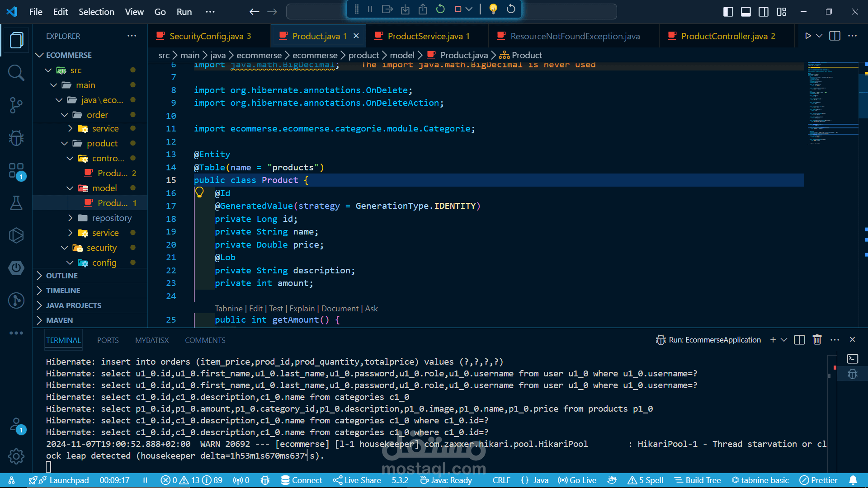Screen dimensions: 868x488
Task: Toggle Primary Side Bar layout button
Action: [x=728, y=12]
